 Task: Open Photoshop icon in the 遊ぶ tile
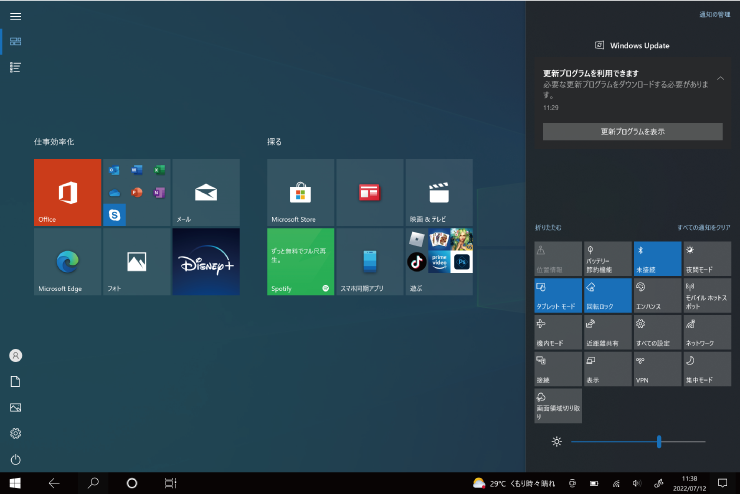(x=462, y=262)
